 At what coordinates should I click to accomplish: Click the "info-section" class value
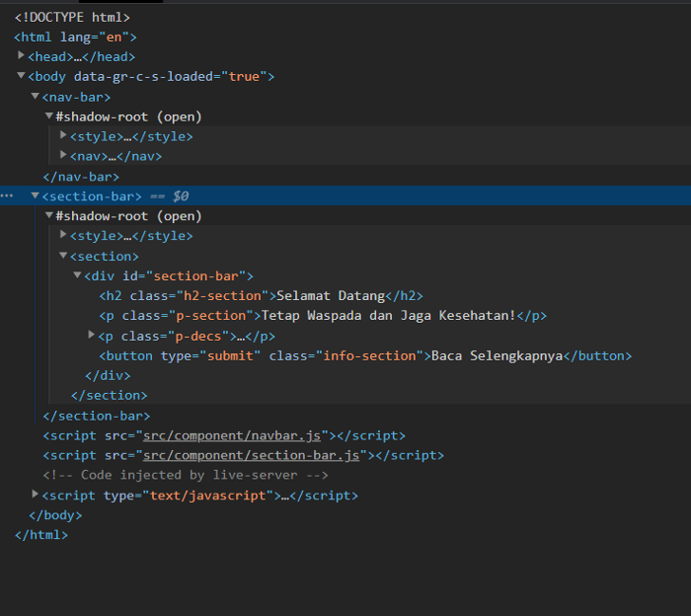(370, 356)
